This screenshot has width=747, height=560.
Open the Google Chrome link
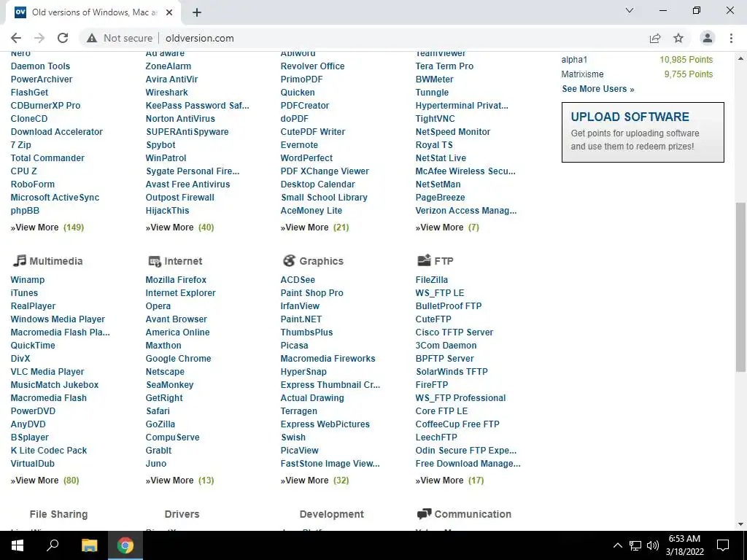click(x=178, y=359)
